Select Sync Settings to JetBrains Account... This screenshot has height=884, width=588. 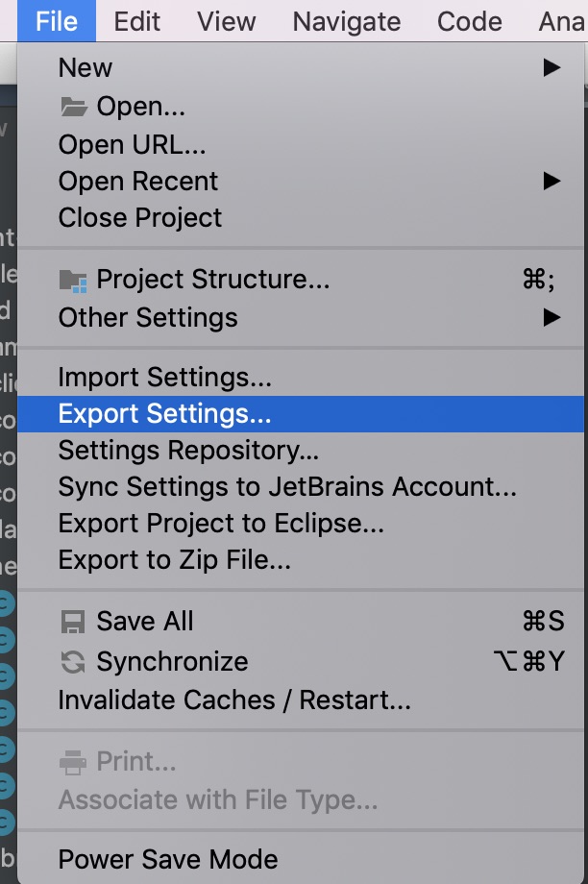(287, 487)
